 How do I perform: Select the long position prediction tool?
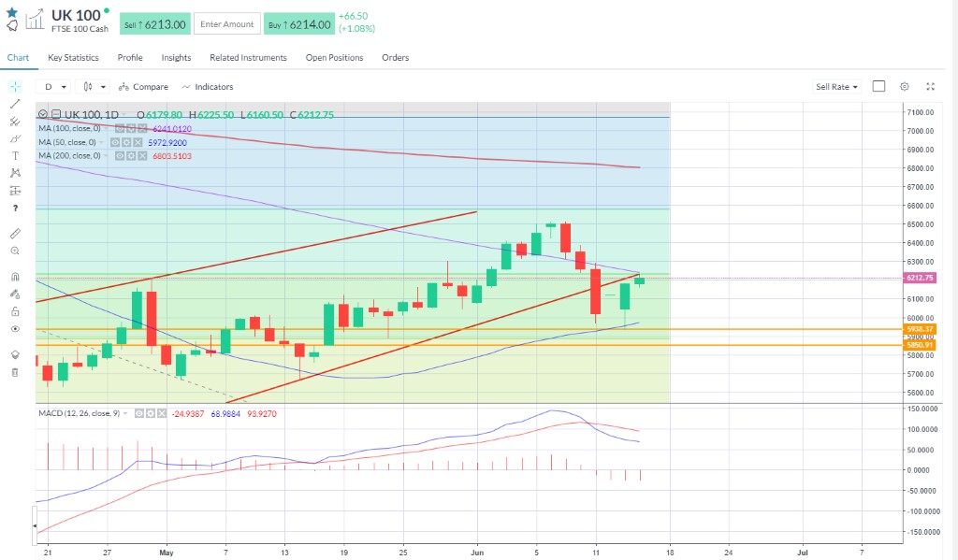point(15,191)
